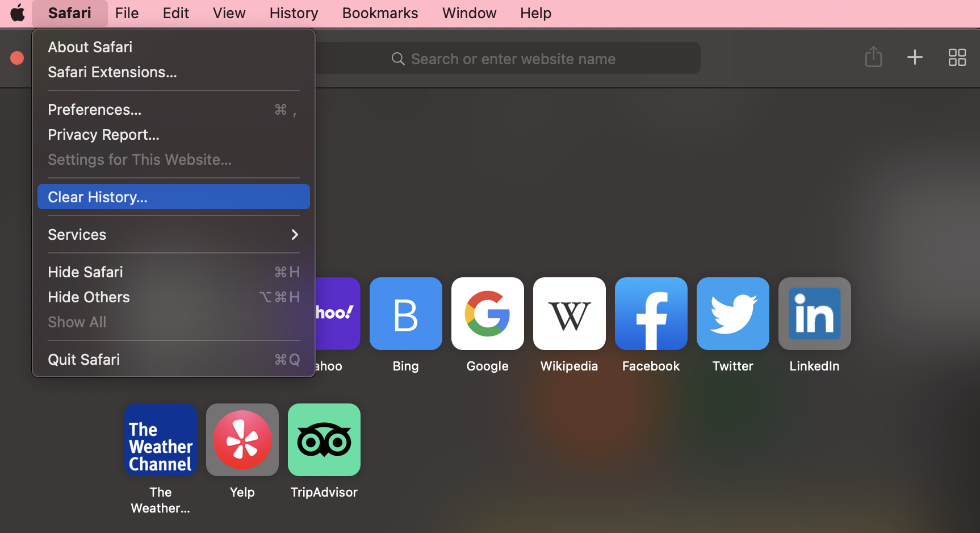
Task: Click the search magnifier icon
Action: [398, 59]
